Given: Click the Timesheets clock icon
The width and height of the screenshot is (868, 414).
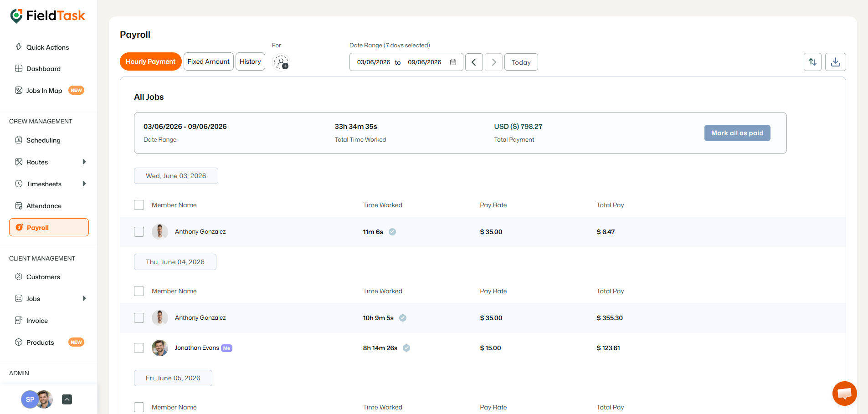Looking at the screenshot, I should coord(19,184).
